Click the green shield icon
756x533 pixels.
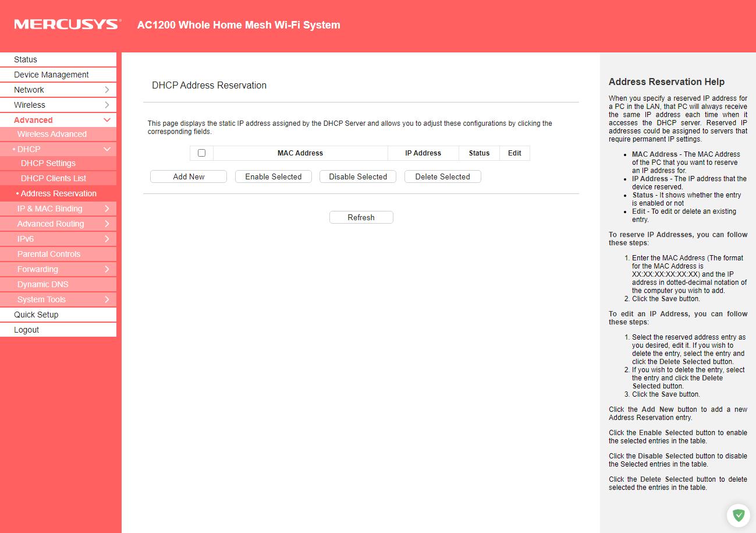click(x=738, y=515)
